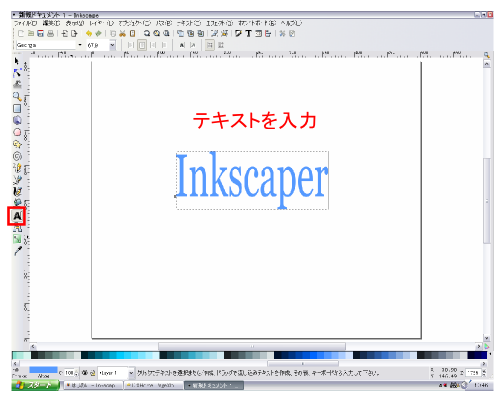Set text alignment to justify
Screen dimensions: 500x400
point(164,45)
